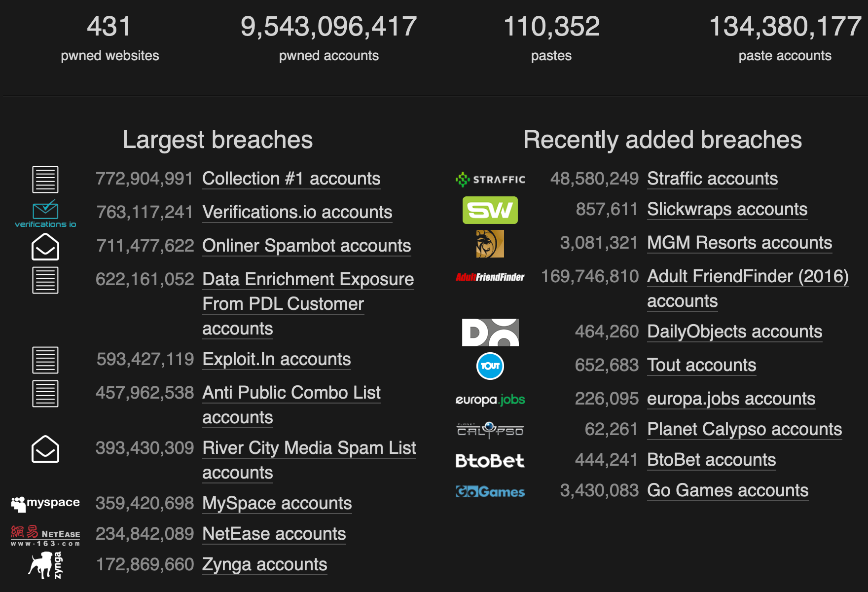Screen dimensions: 868x592
Task: Click the MySpace logo icon
Action: click(45, 503)
